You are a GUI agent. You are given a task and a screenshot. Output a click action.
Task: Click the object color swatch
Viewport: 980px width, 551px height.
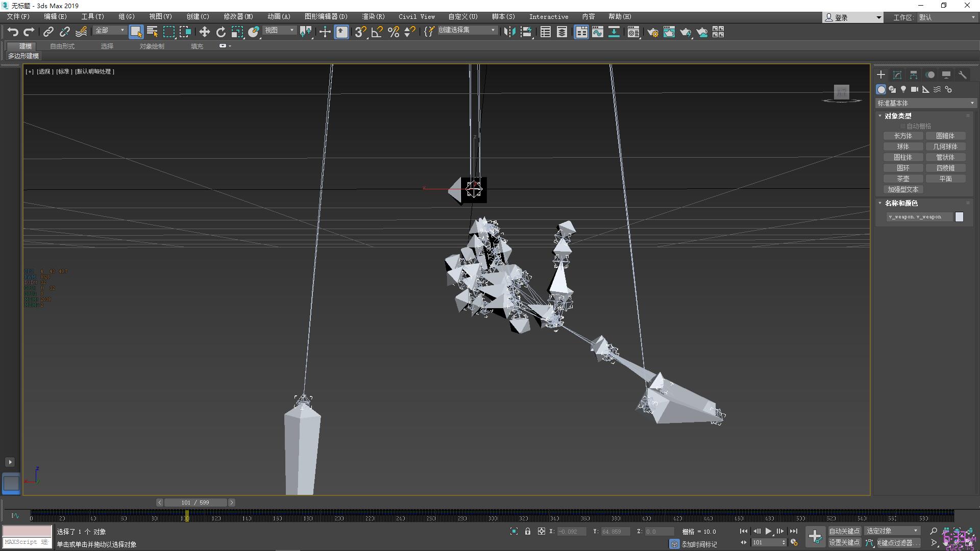[959, 217]
